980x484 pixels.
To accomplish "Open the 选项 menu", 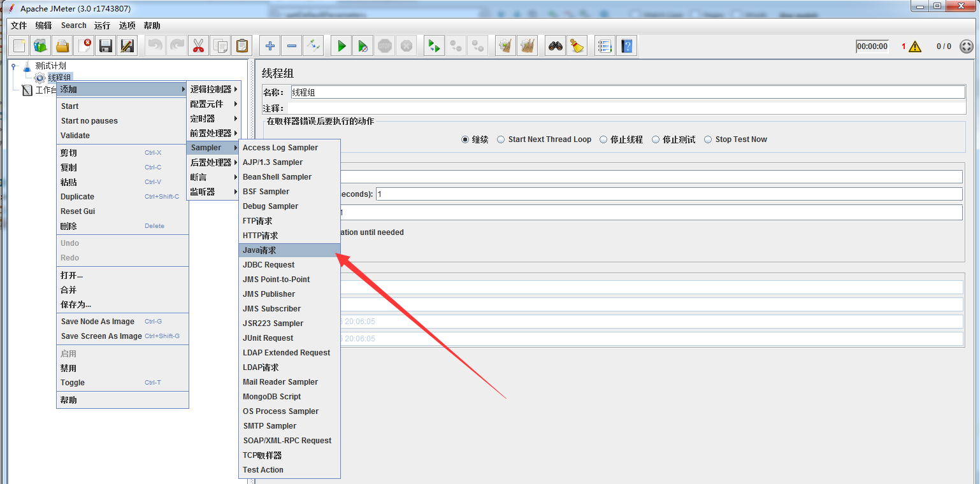I will [x=127, y=25].
